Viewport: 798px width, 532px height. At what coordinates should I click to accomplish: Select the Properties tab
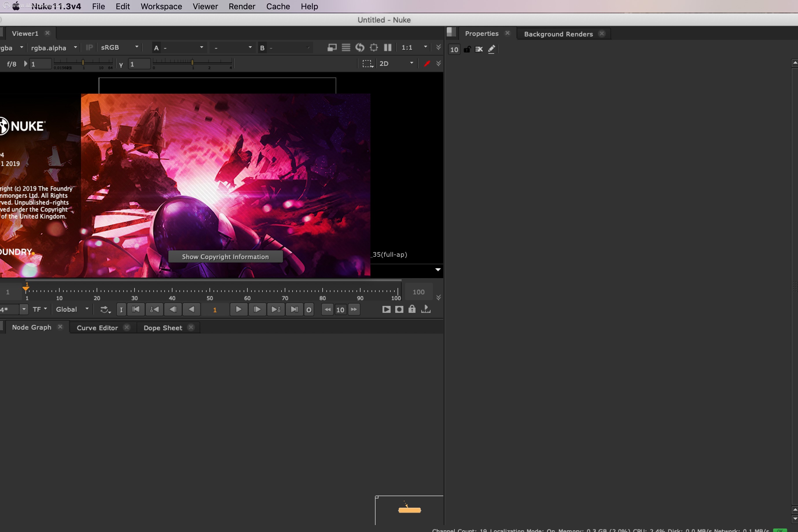(x=482, y=34)
